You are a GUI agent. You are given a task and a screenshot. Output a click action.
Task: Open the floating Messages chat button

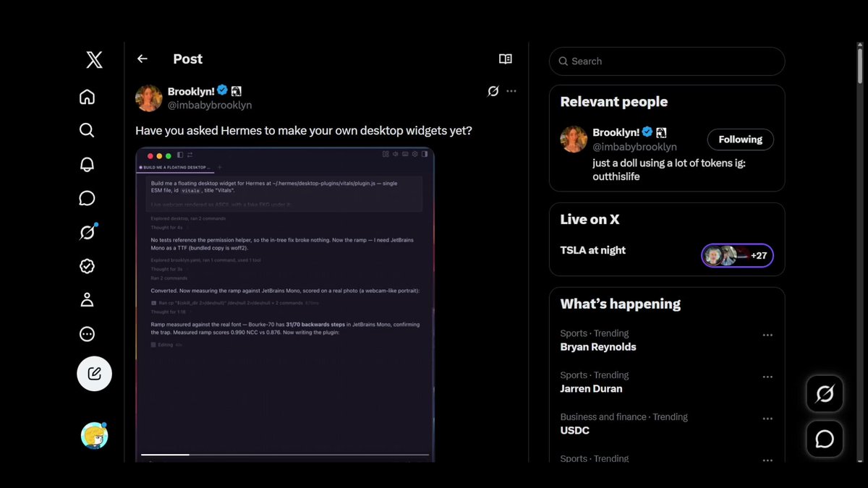point(825,439)
